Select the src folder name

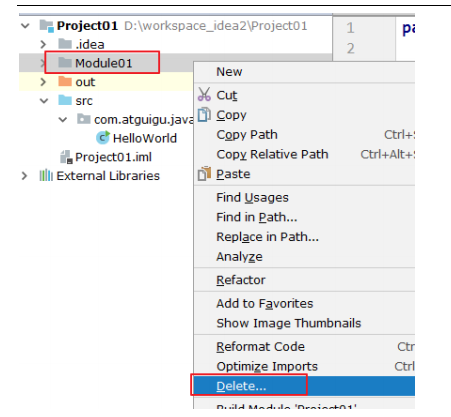click(84, 101)
